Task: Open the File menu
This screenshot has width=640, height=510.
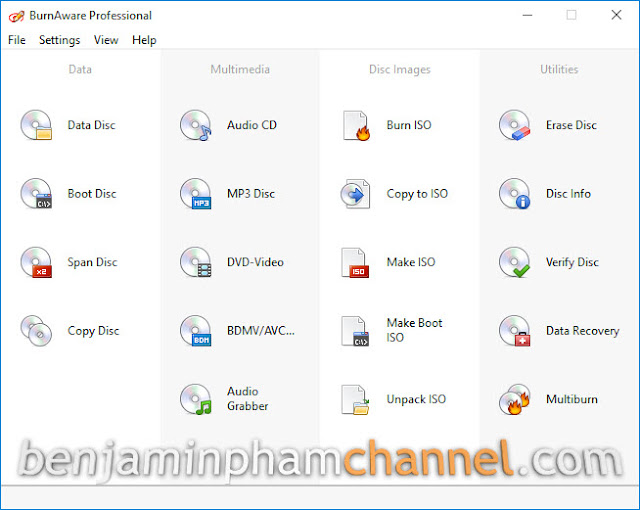Action: (17, 40)
